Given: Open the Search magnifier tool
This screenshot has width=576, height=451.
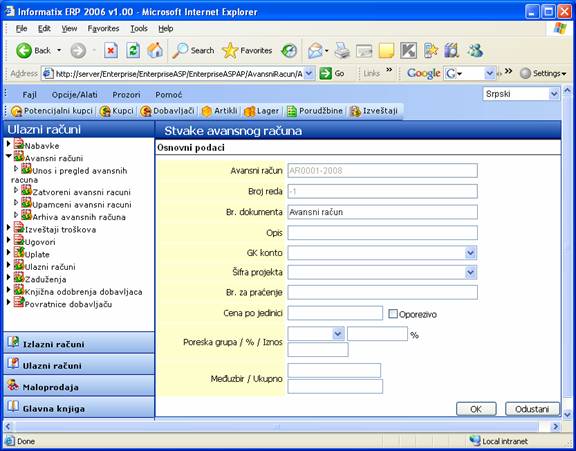Looking at the screenshot, I should click(193, 51).
